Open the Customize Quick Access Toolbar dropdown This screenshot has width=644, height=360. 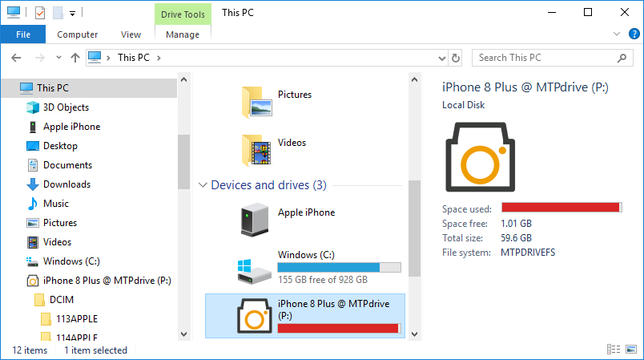(x=72, y=13)
